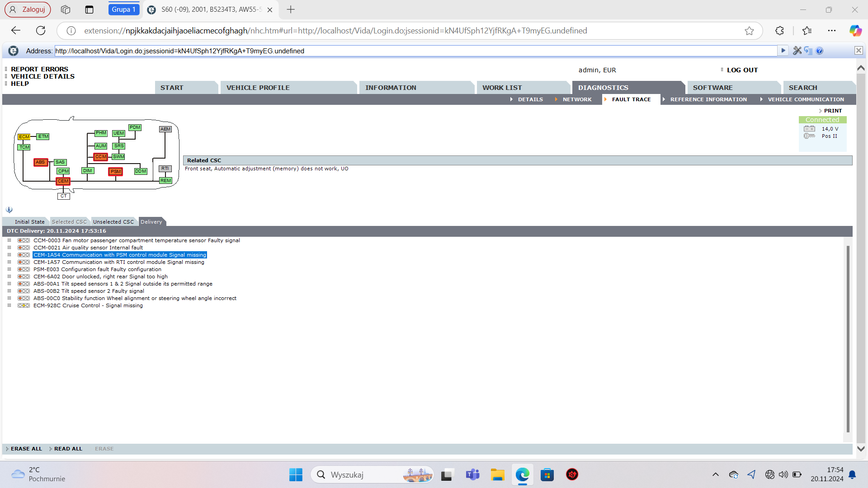Open File Explorer from the taskbar
This screenshot has width=868, height=488.
497,475
